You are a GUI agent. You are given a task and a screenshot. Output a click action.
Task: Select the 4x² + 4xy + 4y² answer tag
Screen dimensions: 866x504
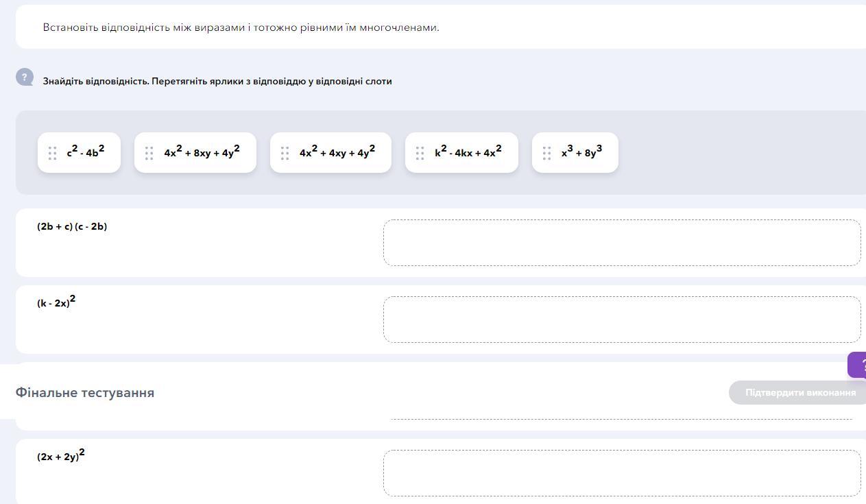[330, 152]
